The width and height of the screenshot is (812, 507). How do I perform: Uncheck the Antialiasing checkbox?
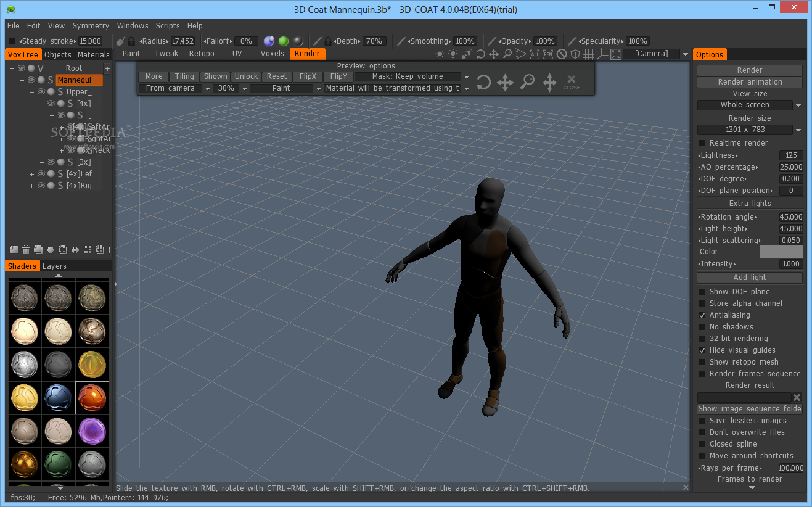(x=702, y=315)
